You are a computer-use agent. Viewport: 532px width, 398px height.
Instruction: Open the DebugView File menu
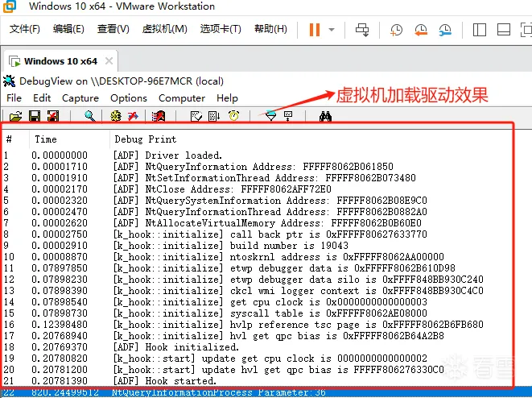pos(14,98)
